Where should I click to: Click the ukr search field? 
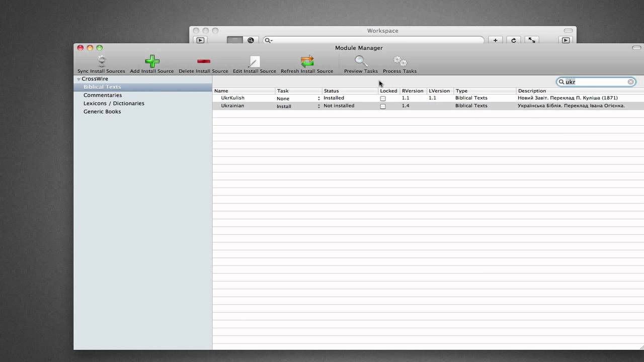coord(596,82)
